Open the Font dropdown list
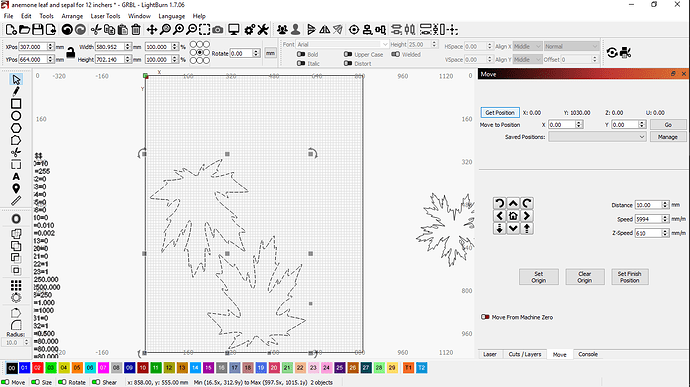This screenshot has width=690, height=387. 342,44
